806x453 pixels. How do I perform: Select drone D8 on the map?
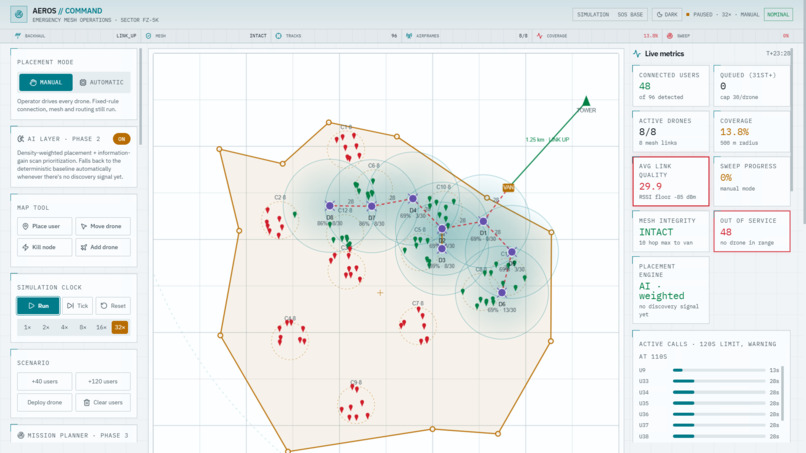click(x=330, y=206)
